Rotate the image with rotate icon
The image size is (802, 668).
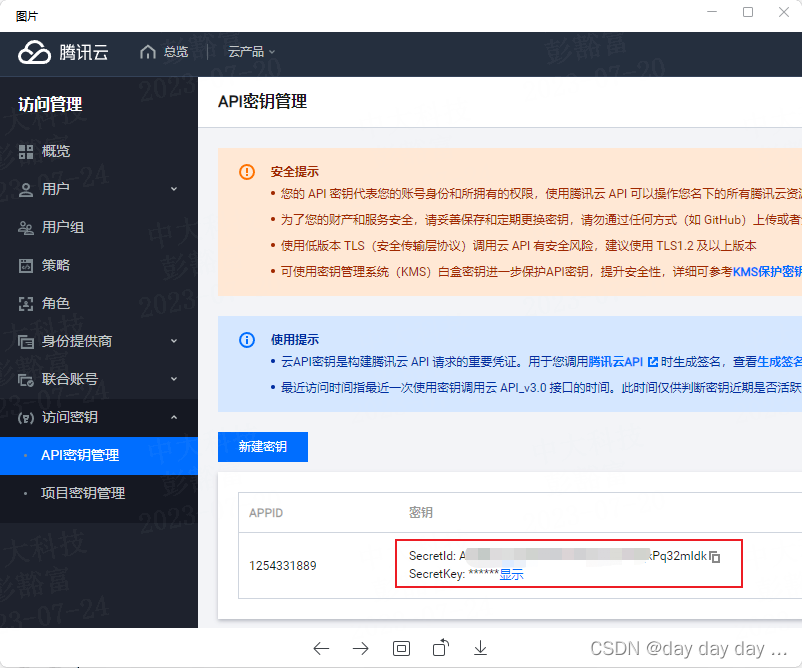coord(441,648)
